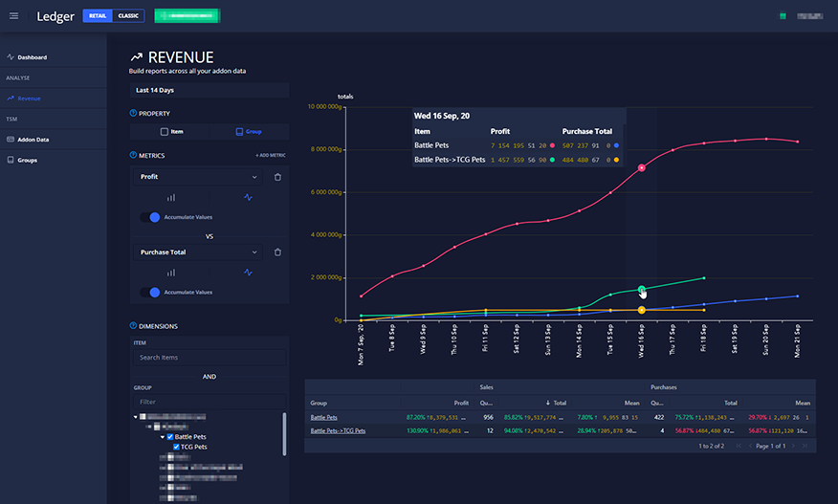Open the Battle Pets link in table
This screenshot has width=838, height=504.
click(324, 417)
